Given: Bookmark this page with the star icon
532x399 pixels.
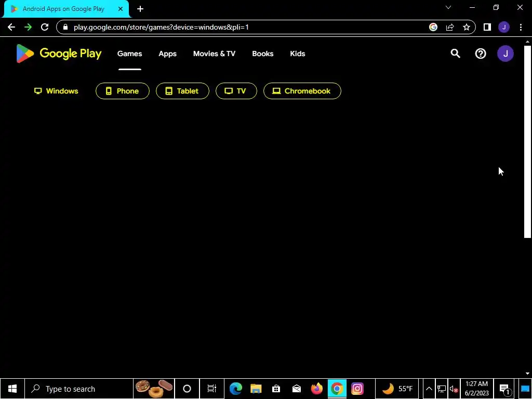Looking at the screenshot, I should (x=467, y=27).
